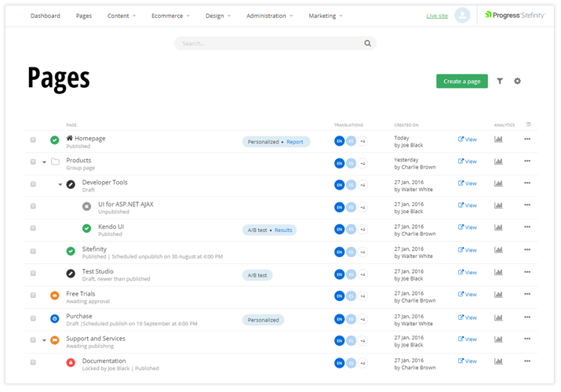Click the EN translation badge for Sitefinity
The height and width of the screenshot is (392, 561).
point(339,251)
